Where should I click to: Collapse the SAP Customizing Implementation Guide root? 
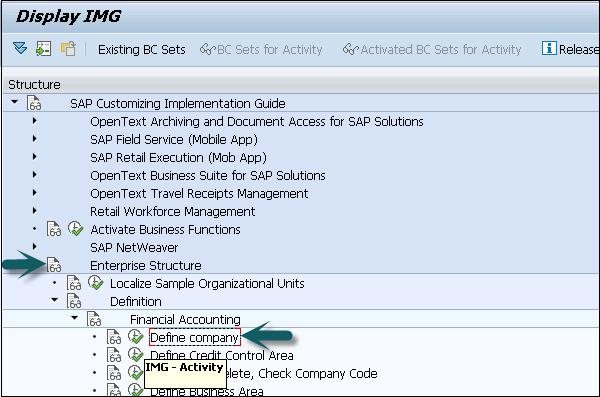tap(15, 102)
